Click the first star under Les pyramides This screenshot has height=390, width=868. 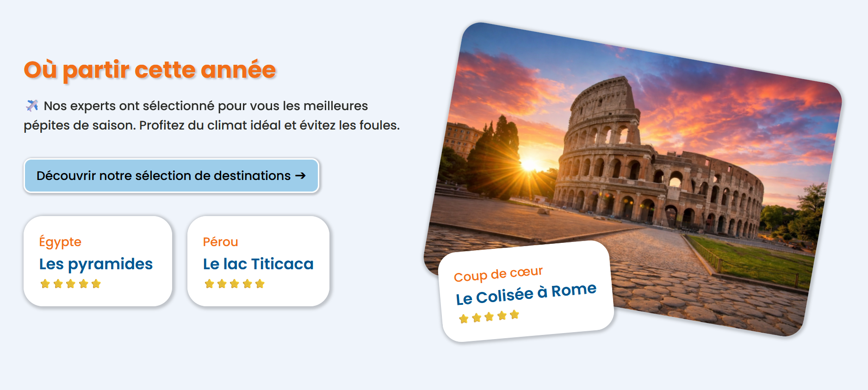[x=45, y=284]
